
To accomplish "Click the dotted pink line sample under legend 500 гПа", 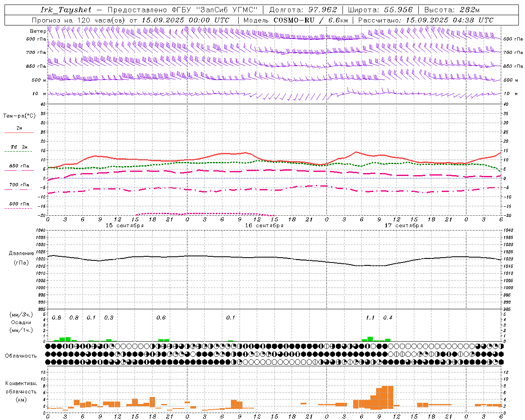I will pos(18,209).
